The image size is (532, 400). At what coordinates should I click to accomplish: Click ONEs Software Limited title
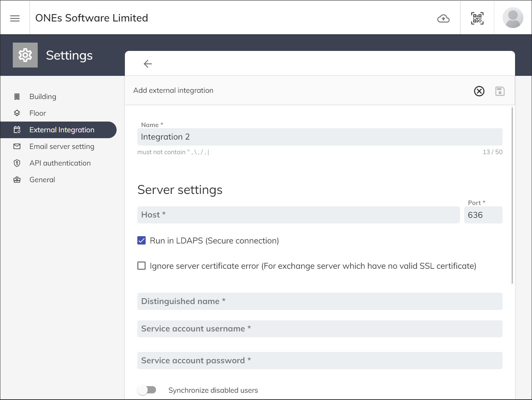pos(92,18)
